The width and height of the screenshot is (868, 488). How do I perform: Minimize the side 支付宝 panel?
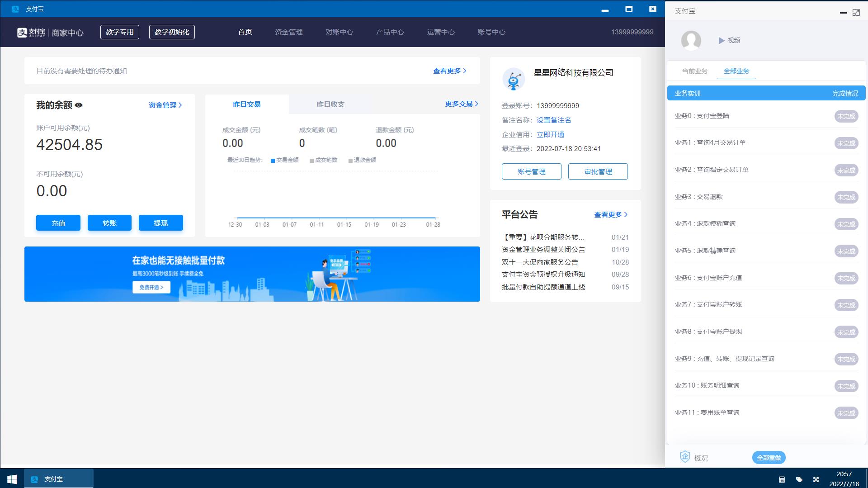pyautogui.click(x=843, y=13)
